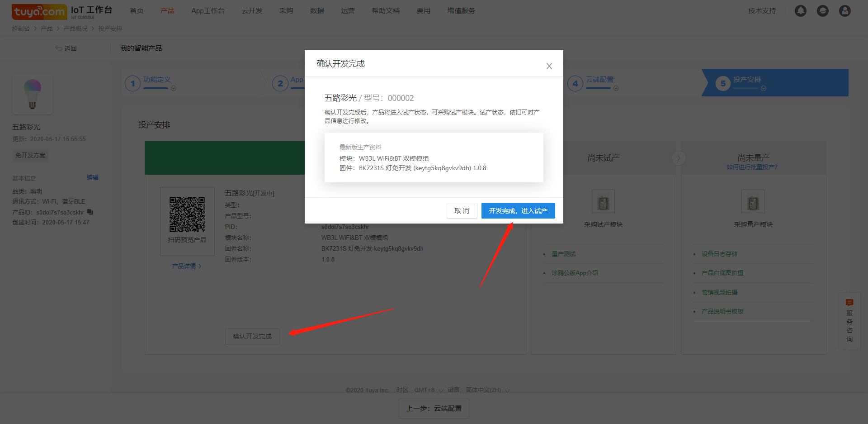Image resolution: width=868 pixels, height=424 pixels.
Task: Open the notification bell icon
Action: pos(801,11)
